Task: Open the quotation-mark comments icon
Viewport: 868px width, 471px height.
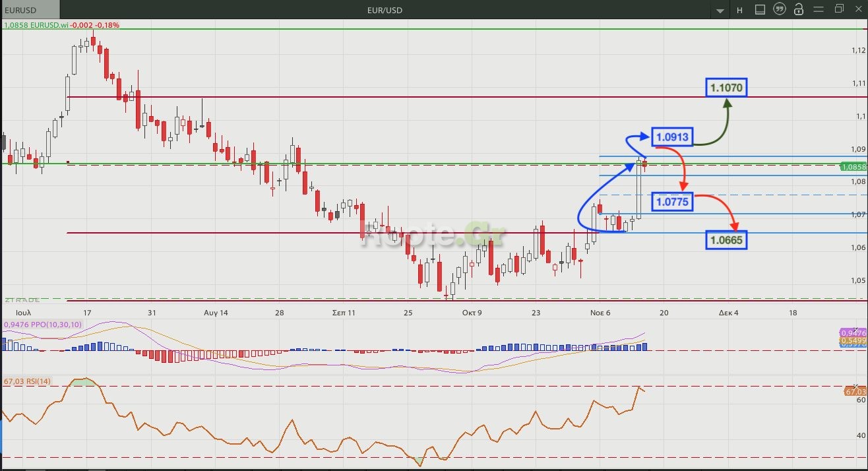Action: click(780, 9)
